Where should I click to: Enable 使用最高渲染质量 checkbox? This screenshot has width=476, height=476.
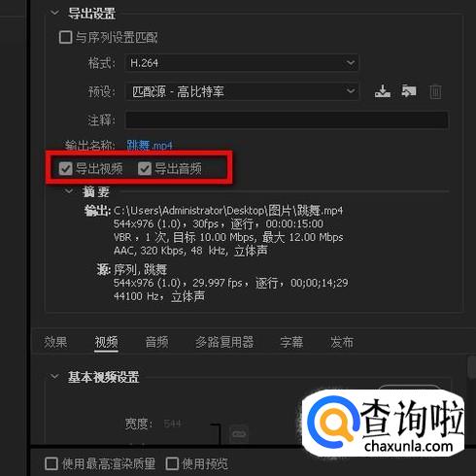51,463
